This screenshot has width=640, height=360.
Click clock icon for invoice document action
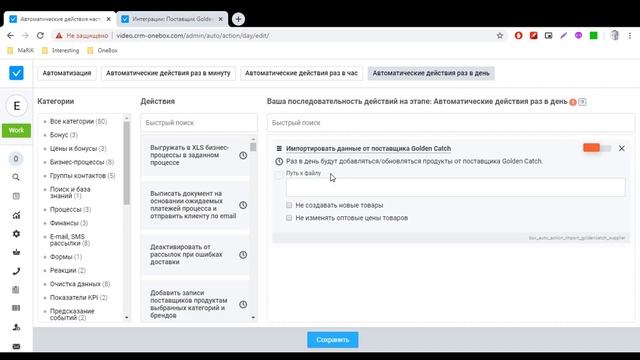[243, 205]
